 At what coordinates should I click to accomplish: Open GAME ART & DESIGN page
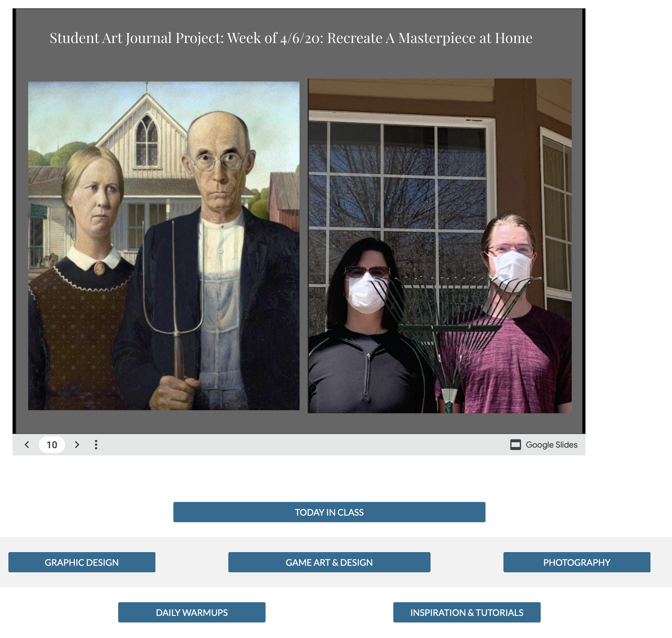[329, 562]
